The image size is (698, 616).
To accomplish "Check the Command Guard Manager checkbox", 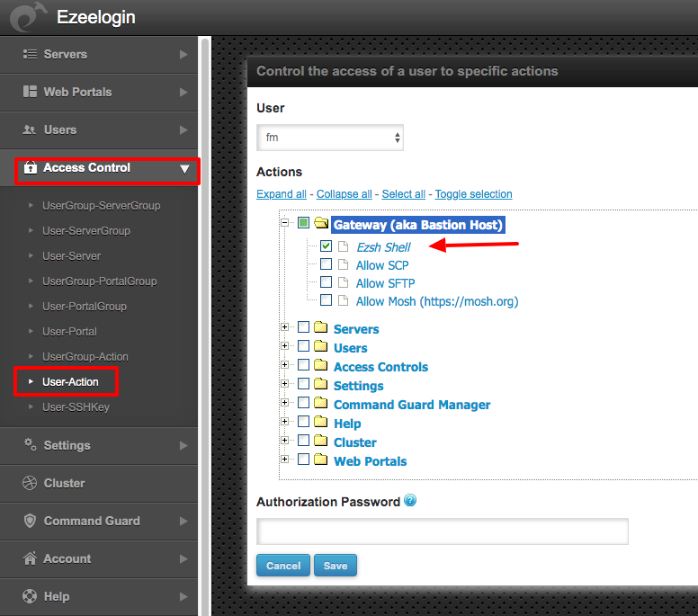I will [304, 404].
